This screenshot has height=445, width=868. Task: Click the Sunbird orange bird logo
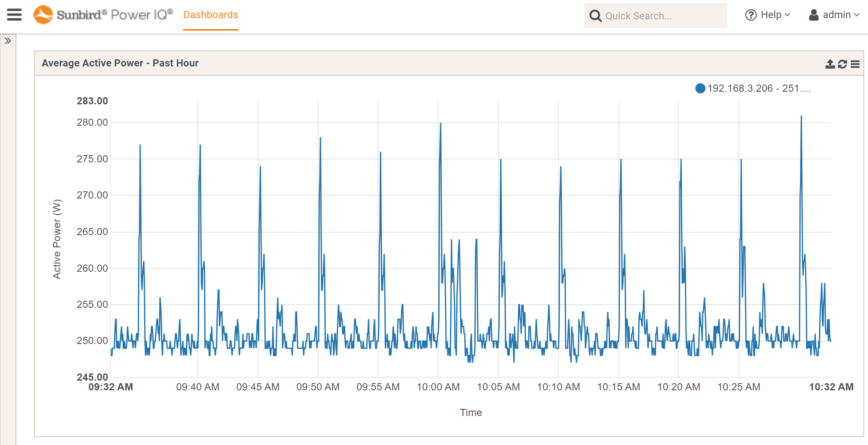tap(43, 15)
